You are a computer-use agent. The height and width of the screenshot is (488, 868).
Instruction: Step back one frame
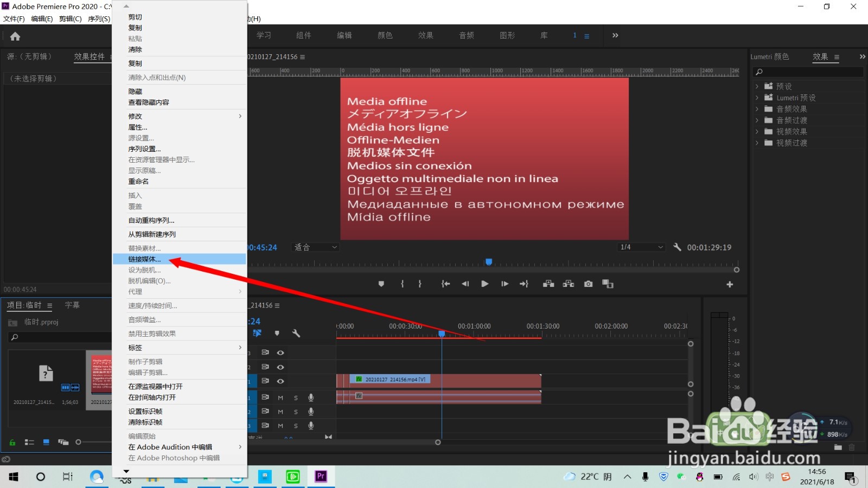pos(465,284)
